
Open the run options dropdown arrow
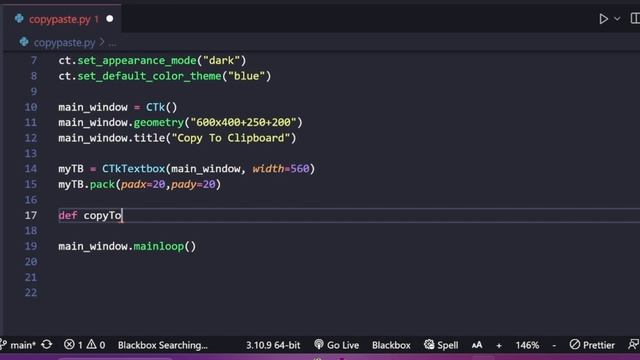(617, 19)
